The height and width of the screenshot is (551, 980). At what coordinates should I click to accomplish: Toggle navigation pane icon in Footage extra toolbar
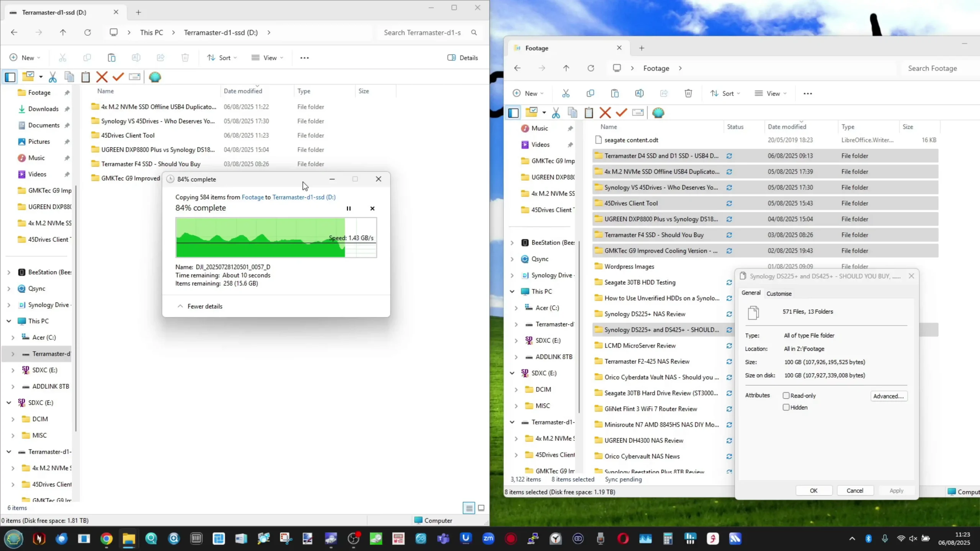(x=513, y=113)
